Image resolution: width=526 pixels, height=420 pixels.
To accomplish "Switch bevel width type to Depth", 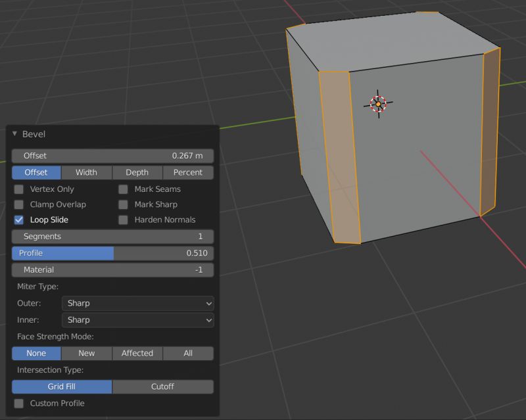I will point(136,172).
